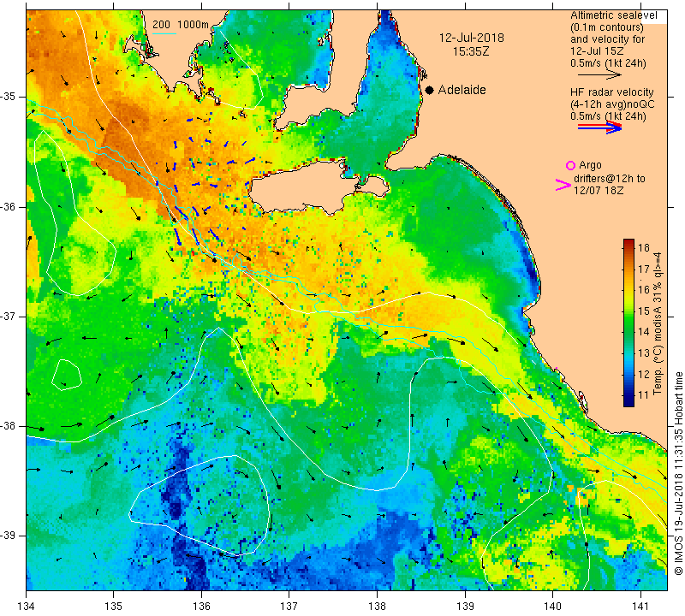The height and width of the screenshot is (616, 685).
Task: Click the '12/07 18Z' legend text
Action: 598,191
